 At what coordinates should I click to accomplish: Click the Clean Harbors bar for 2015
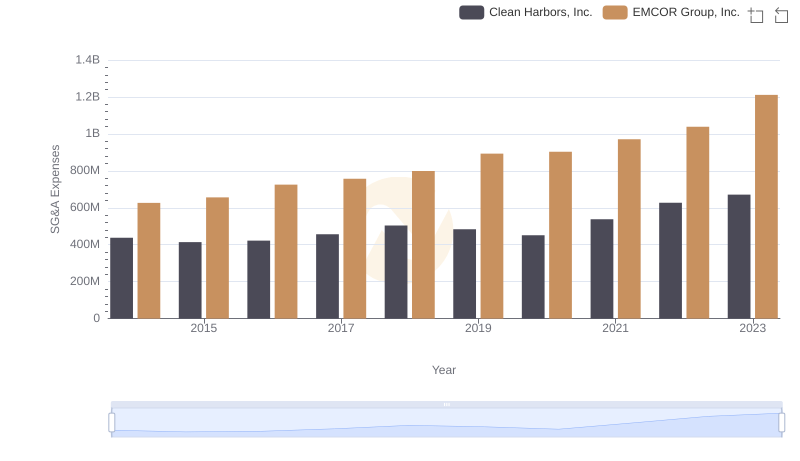point(190,280)
